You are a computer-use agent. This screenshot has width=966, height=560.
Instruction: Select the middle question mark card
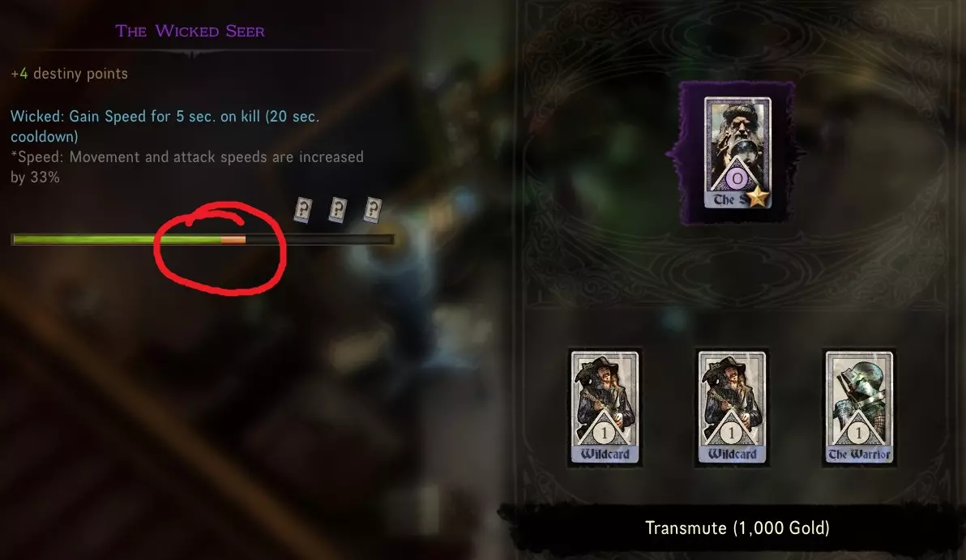337,210
